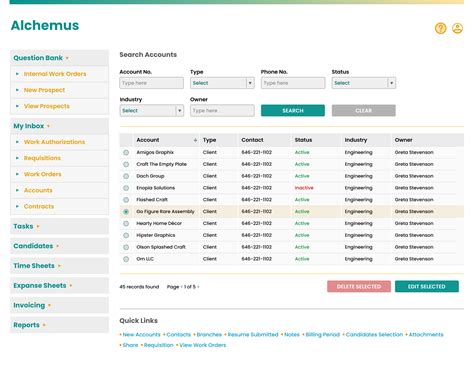Select the Om LLC radio button
Screen dimensions: 474x366
[126, 259]
